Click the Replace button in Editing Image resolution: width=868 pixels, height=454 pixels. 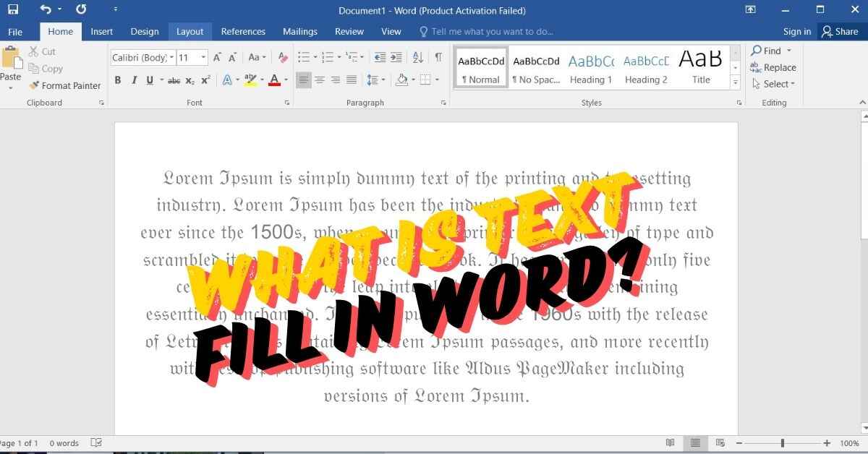point(773,67)
